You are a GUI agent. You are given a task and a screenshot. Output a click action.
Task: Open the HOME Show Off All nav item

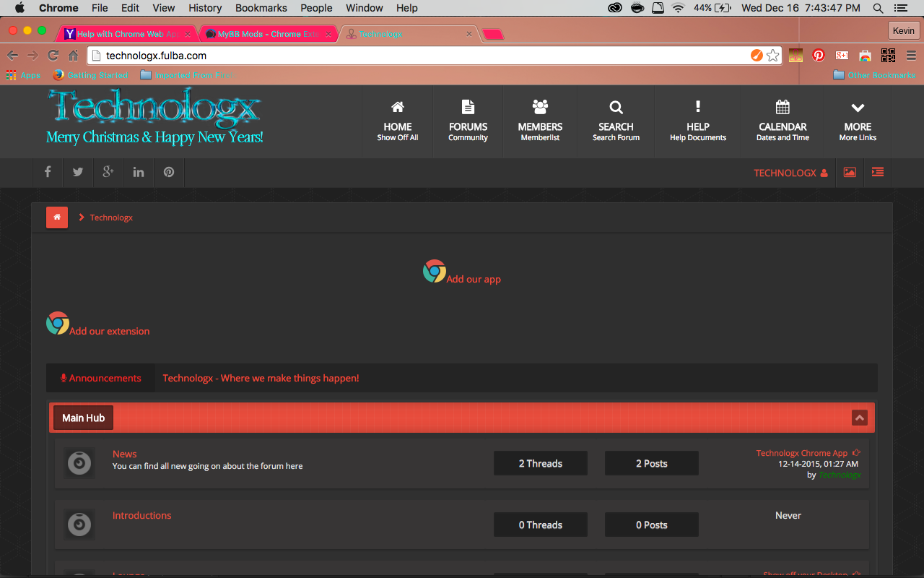[x=398, y=121]
